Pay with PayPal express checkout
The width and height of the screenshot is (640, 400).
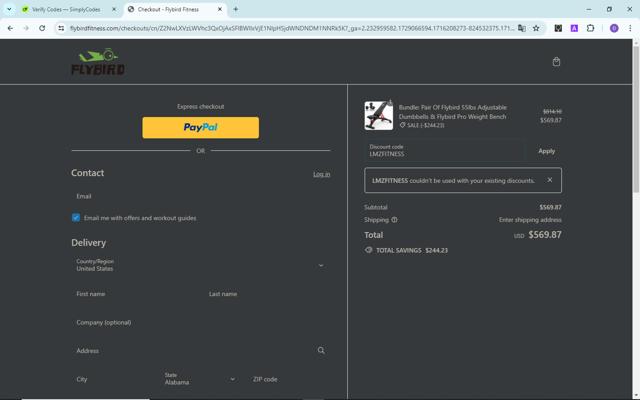click(x=200, y=127)
